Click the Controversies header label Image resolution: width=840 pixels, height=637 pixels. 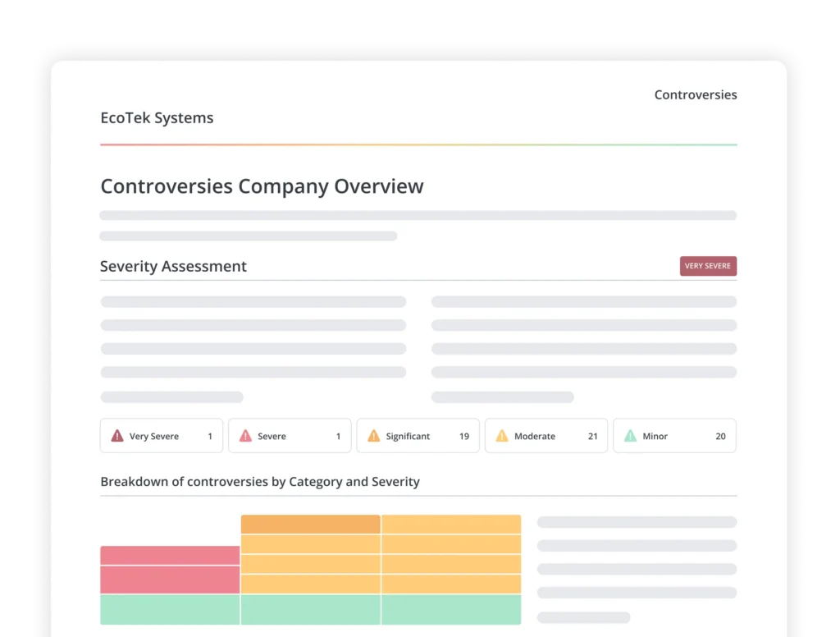pyautogui.click(x=696, y=95)
